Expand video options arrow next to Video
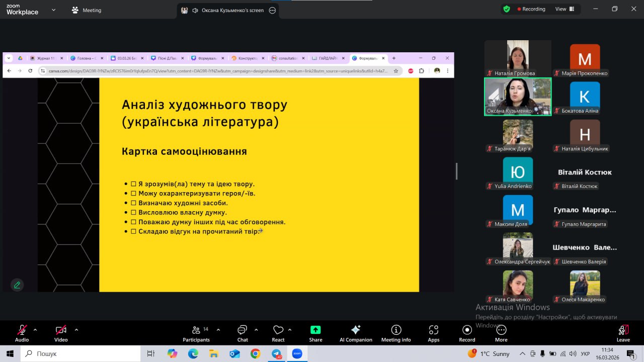Screen dimensions: 644x362 (76, 330)
